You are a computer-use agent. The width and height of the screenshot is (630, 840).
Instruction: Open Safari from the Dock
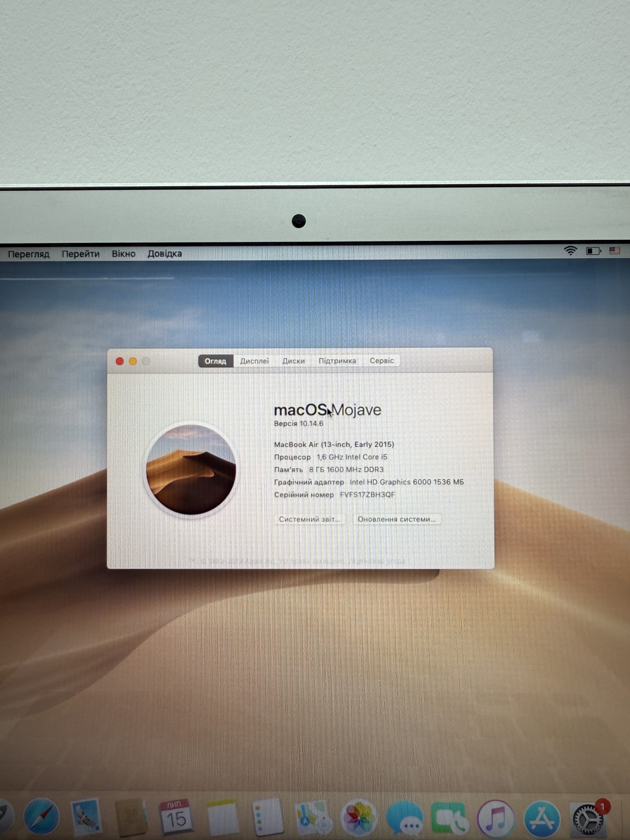coord(41,816)
